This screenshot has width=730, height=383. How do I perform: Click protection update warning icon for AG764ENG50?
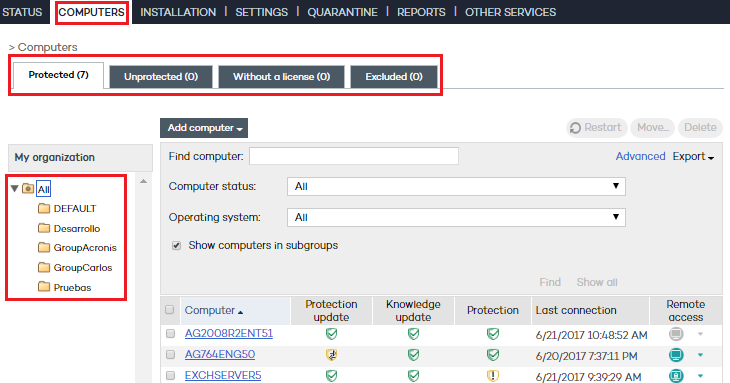331,355
